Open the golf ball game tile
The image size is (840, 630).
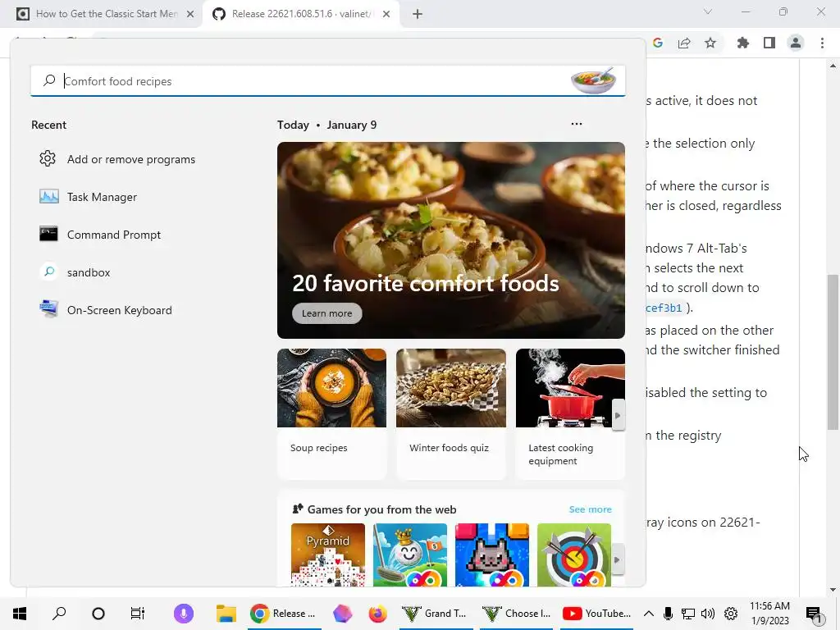click(x=410, y=555)
